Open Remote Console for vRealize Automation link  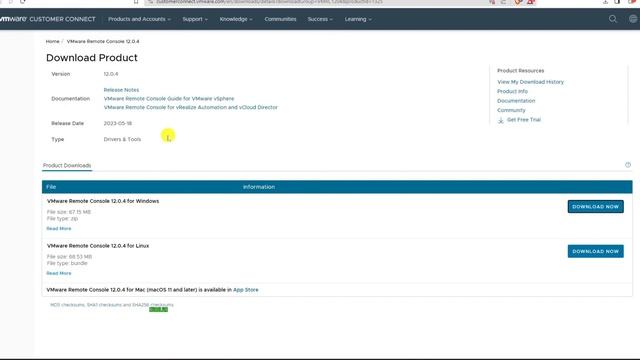191,107
